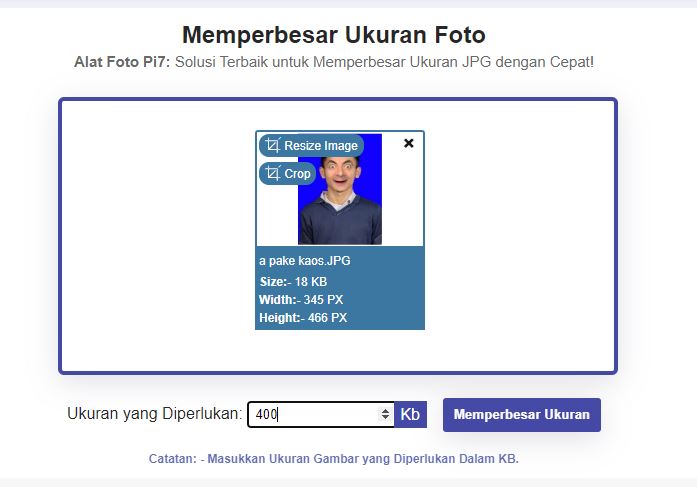Open the Resize Image tool
Image resolution: width=697 pixels, height=487 pixels.
click(320, 146)
